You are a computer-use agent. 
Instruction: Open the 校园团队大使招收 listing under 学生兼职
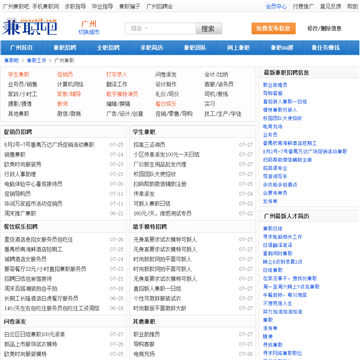[x=155, y=174]
